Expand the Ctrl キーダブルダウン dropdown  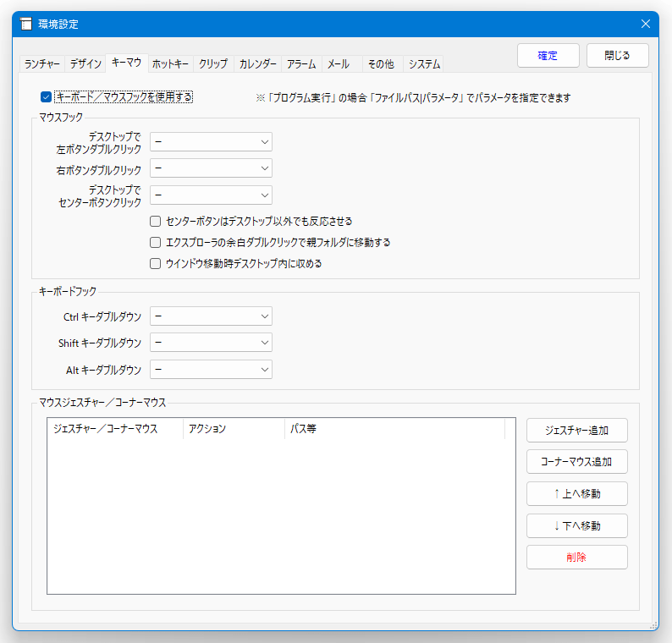[211, 316]
